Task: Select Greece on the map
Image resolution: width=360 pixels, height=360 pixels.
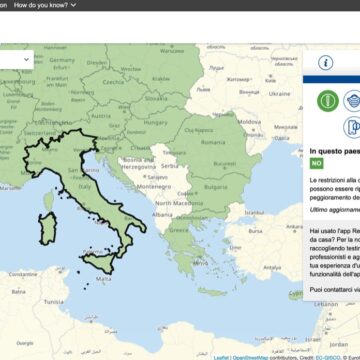Action: (178, 230)
